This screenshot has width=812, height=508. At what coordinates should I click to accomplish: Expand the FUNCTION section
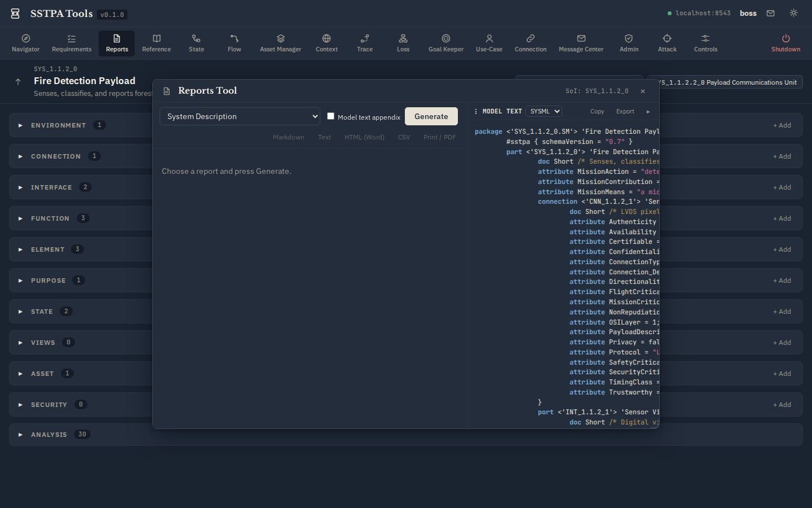(20, 218)
